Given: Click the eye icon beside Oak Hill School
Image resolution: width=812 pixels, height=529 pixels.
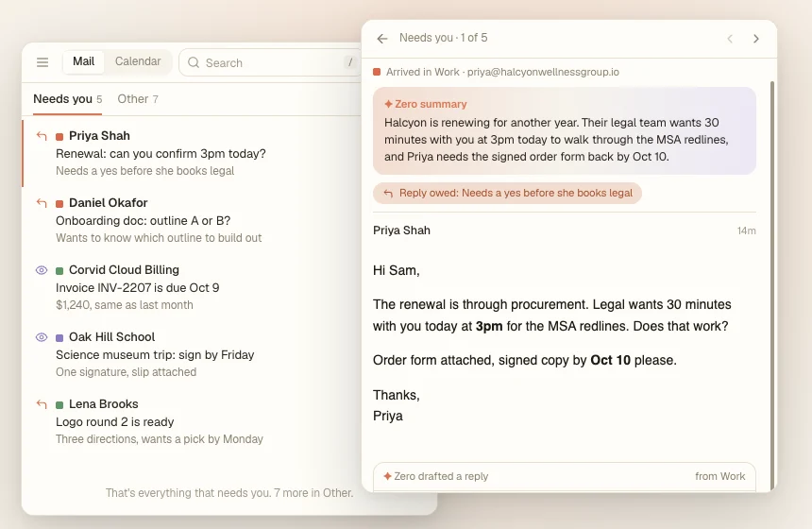Looking at the screenshot, I should (42, 337).
